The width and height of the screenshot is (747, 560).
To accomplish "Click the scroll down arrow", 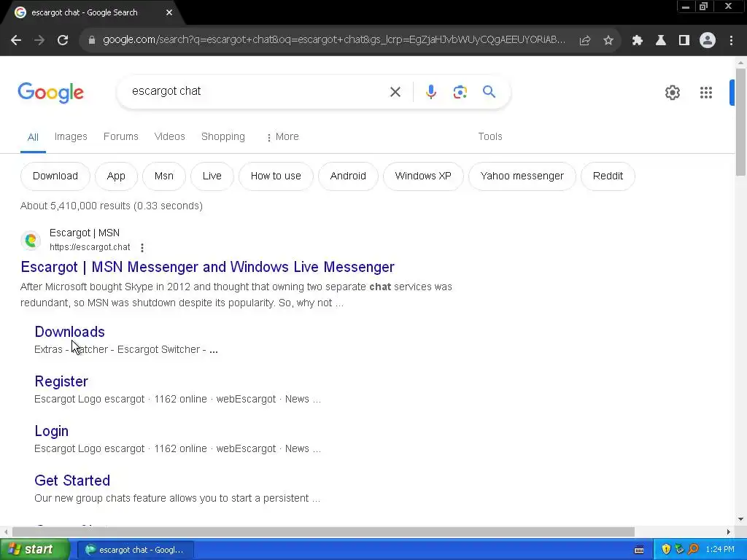I will click(x=741, y=519).
